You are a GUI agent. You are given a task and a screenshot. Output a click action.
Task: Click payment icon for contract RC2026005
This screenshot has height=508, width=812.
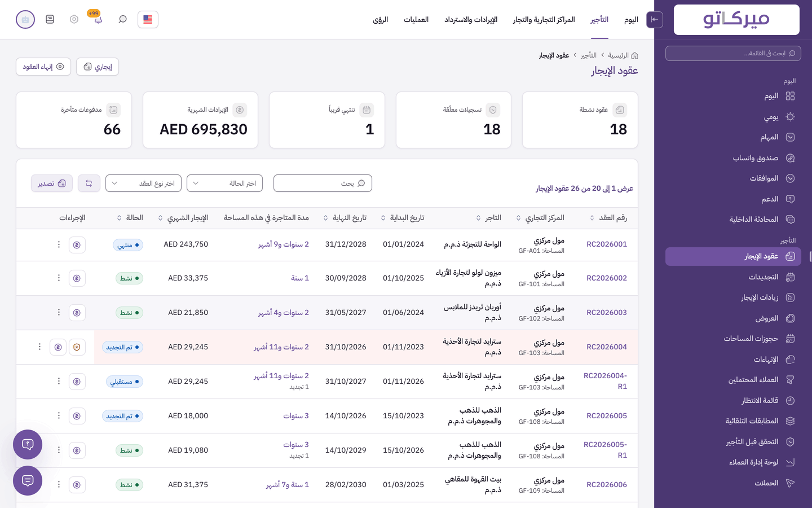click(77, 416)
